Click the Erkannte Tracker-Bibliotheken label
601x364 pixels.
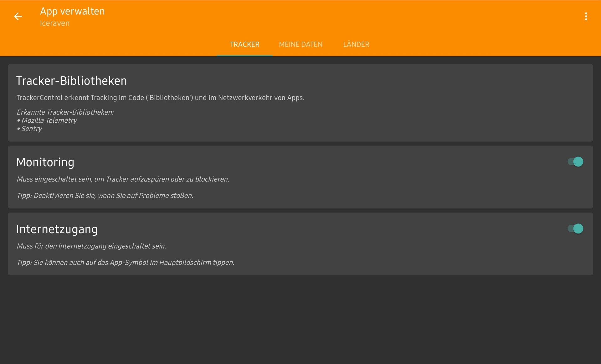(65, 112)
